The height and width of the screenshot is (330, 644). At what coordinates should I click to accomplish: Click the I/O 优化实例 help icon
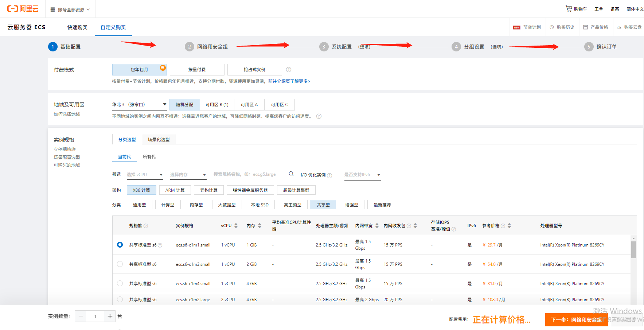pos(329,175)
